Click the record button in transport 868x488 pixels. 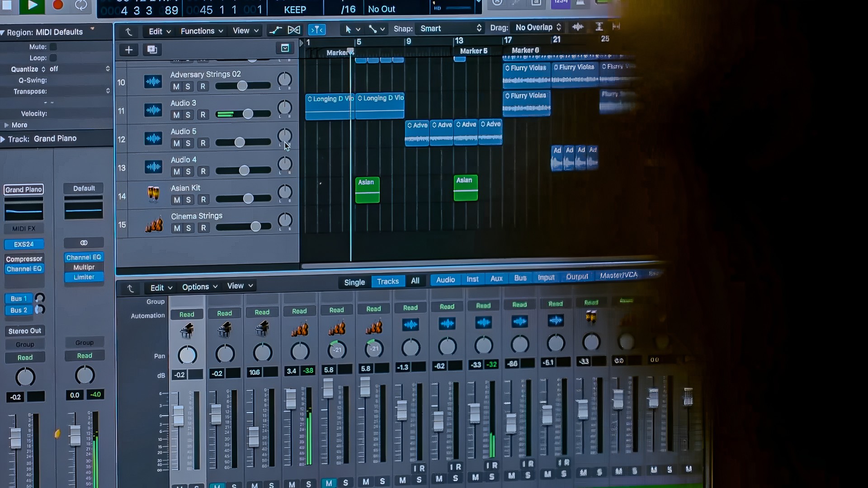tap(57, 5)
